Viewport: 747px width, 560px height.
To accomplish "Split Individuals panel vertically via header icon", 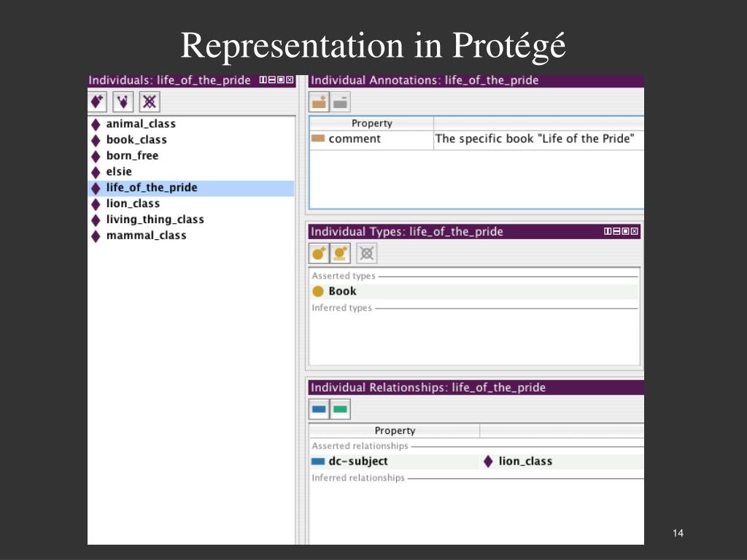I will tap(263, 79).
